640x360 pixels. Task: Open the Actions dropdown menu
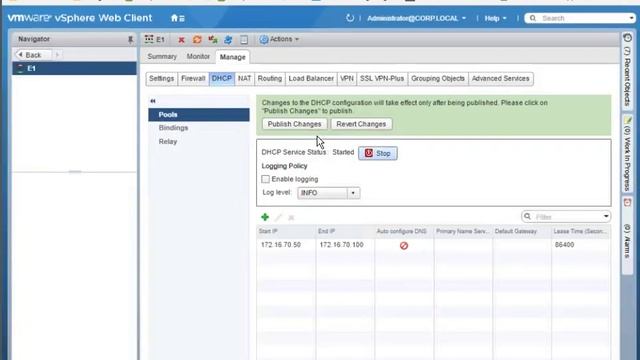(x=280, y=39)
